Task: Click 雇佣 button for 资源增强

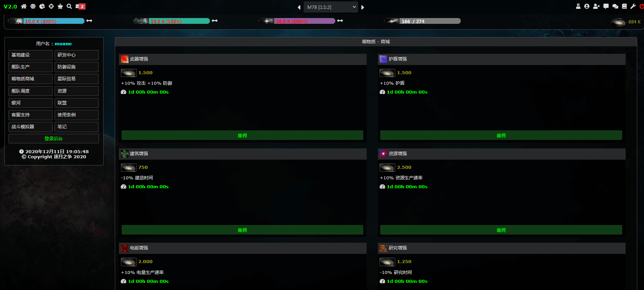Action: (501, 230)
